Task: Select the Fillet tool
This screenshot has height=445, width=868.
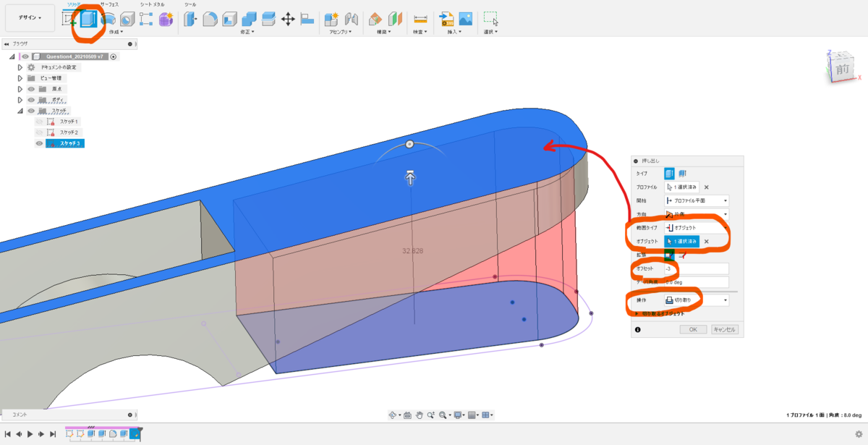Action: [210, 20]
